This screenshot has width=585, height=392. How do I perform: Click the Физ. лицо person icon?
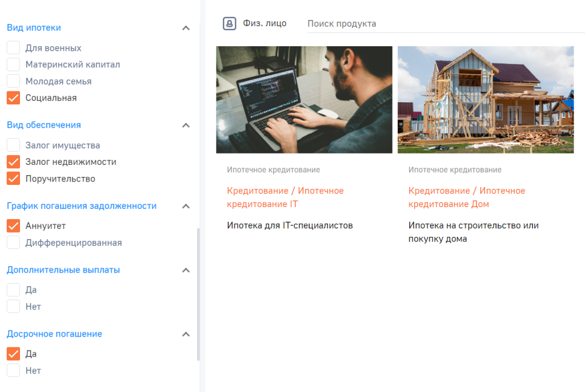(229, 23)
